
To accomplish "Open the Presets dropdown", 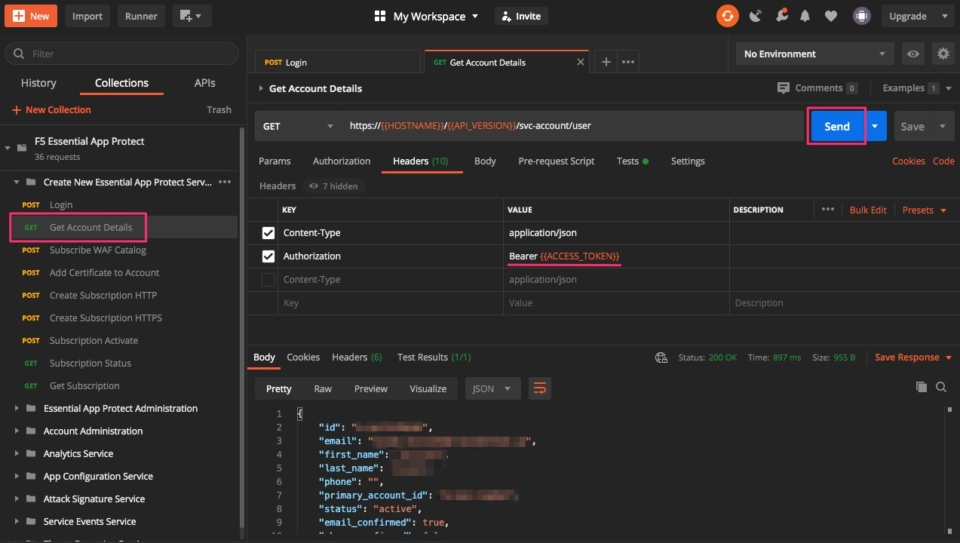I will tap(924, 210).
